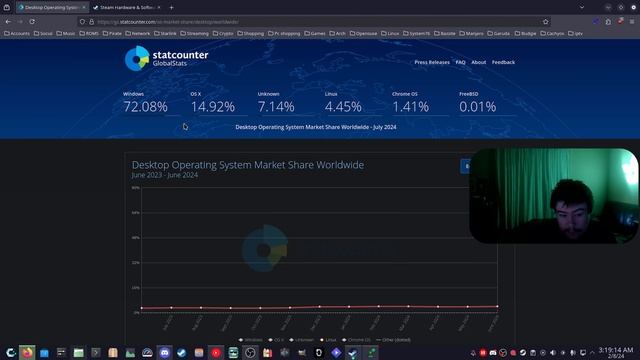This screenshot has height=360, width=640.
Task: Open the Starlink bookmarks folder
Action: pos(165,33)
